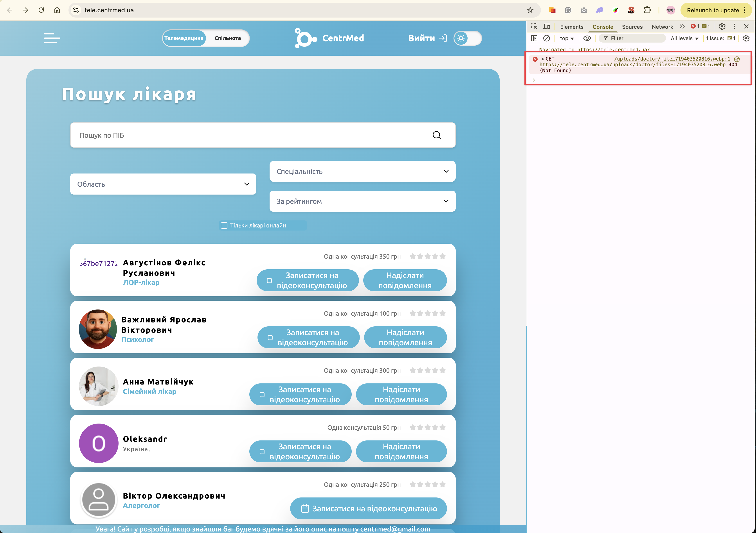
Task: Send message to Анна Матвійчук
Action: pyautogui.click(x=401, y=394)
